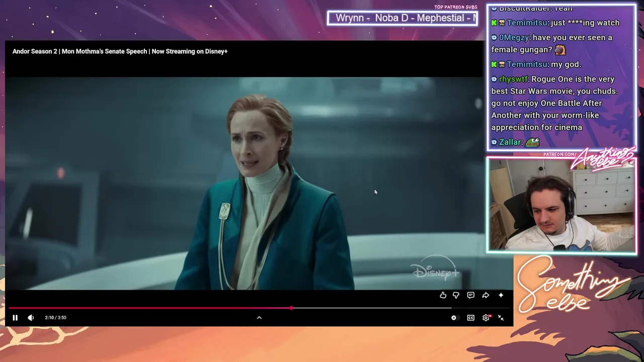Open the sparkle Ask icon
Image resolution: width=644 pixels, height=362 pixels.
coord(501,295)
